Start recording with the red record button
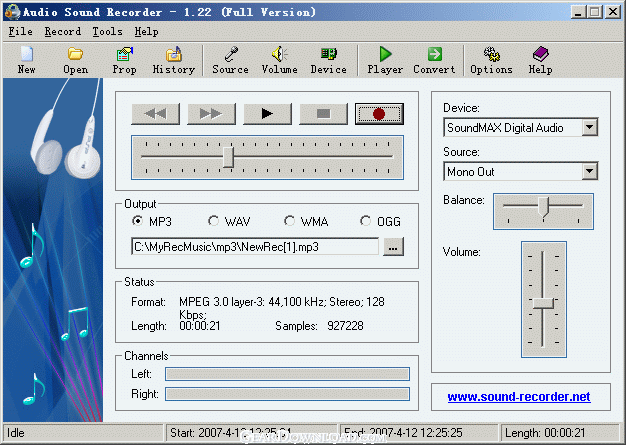Image resolution: width=626 pixels, height=445 pixels. pos(379,114)
